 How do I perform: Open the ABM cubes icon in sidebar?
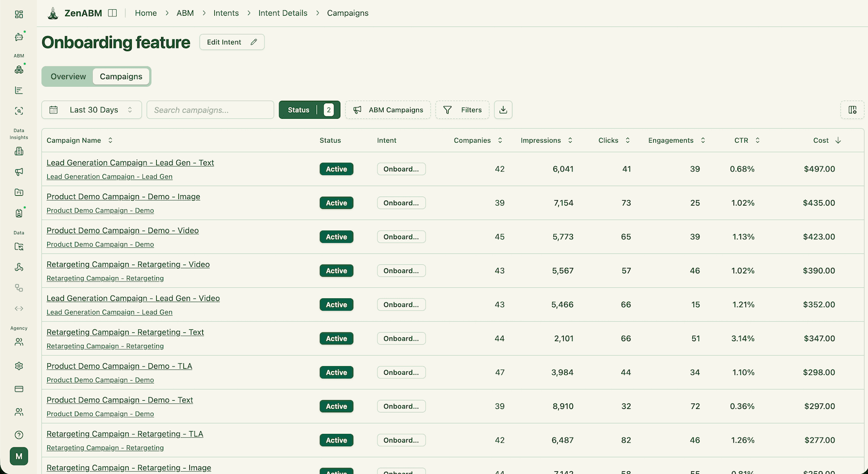pos(19,70)
